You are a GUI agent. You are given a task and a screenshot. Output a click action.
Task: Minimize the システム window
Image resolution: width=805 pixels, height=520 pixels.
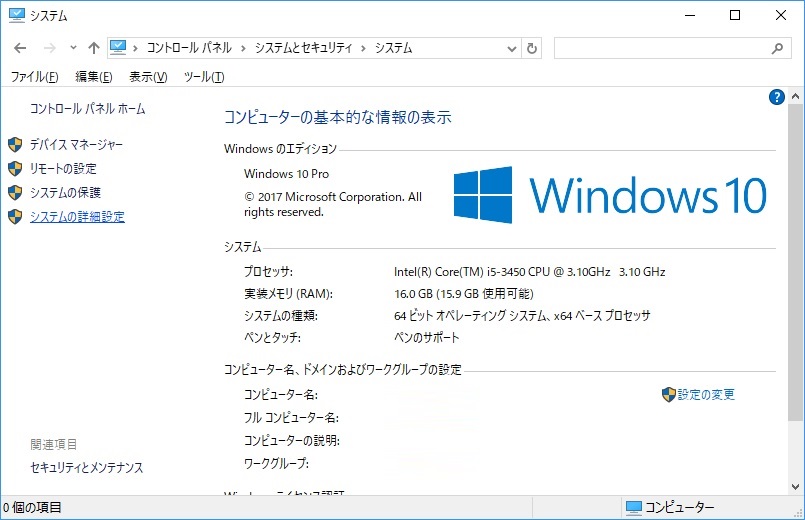click(x=689, y=15)
